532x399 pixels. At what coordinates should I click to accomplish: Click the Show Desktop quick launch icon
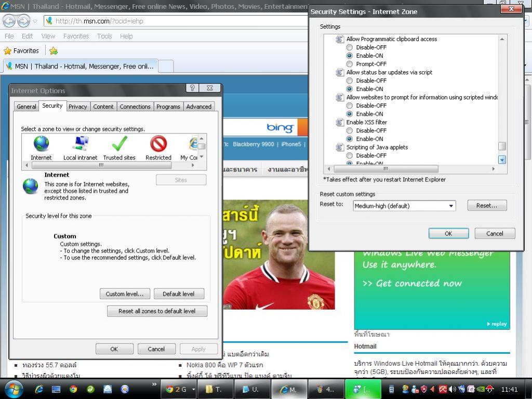(56, 389)
